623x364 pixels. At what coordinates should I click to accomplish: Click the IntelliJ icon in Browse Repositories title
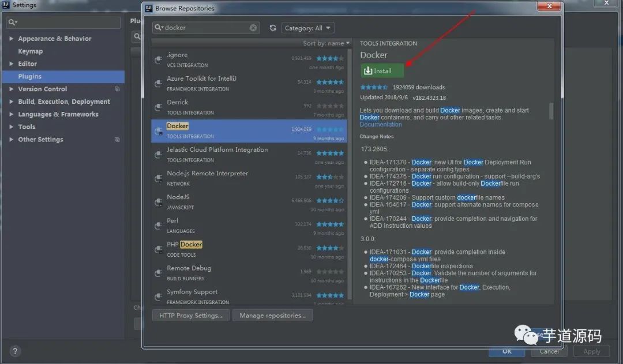pyautogui.click(x=149, y=8)
